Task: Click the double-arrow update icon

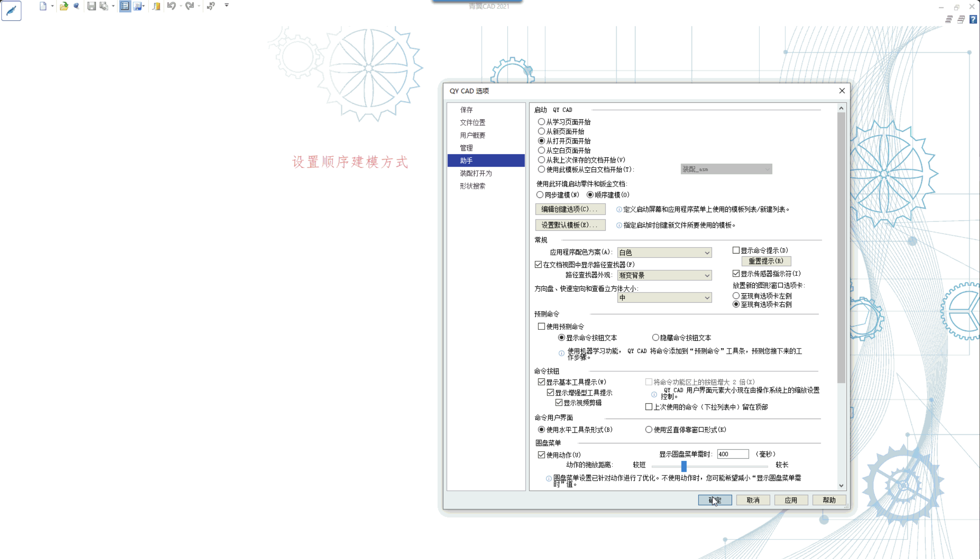Action: click(x=211, y=6)
